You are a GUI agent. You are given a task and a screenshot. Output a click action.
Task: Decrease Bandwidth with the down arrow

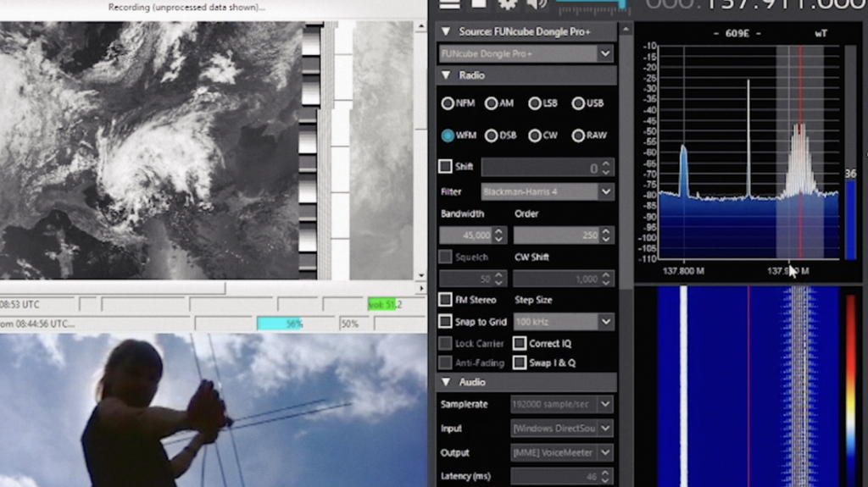(x=498, y=240)
